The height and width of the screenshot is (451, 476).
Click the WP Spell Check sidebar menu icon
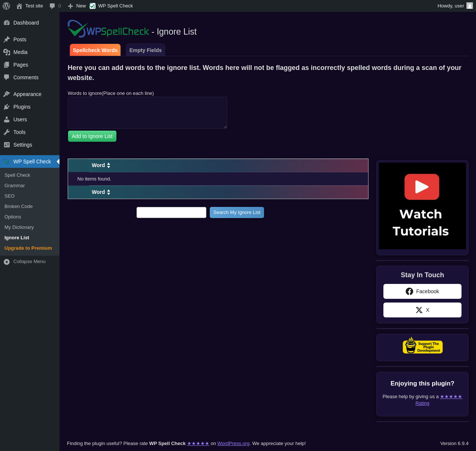pos(7,161)
